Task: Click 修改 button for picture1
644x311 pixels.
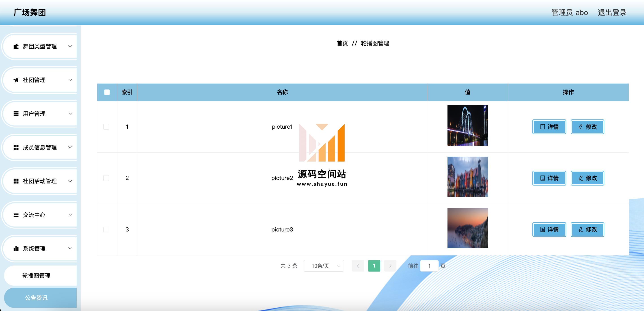Action: (x=587, y=127)
